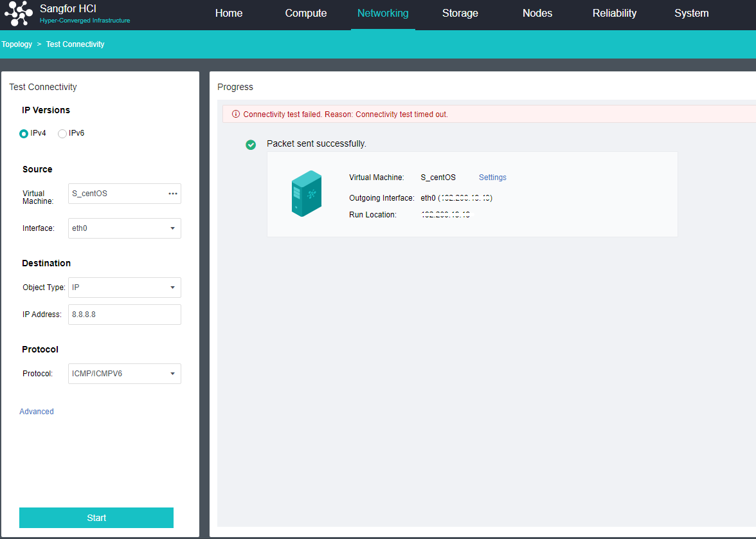Viewport: 756px width, 539px height.
Task: Switch to the Storage tab
Action: click(460, 14)
